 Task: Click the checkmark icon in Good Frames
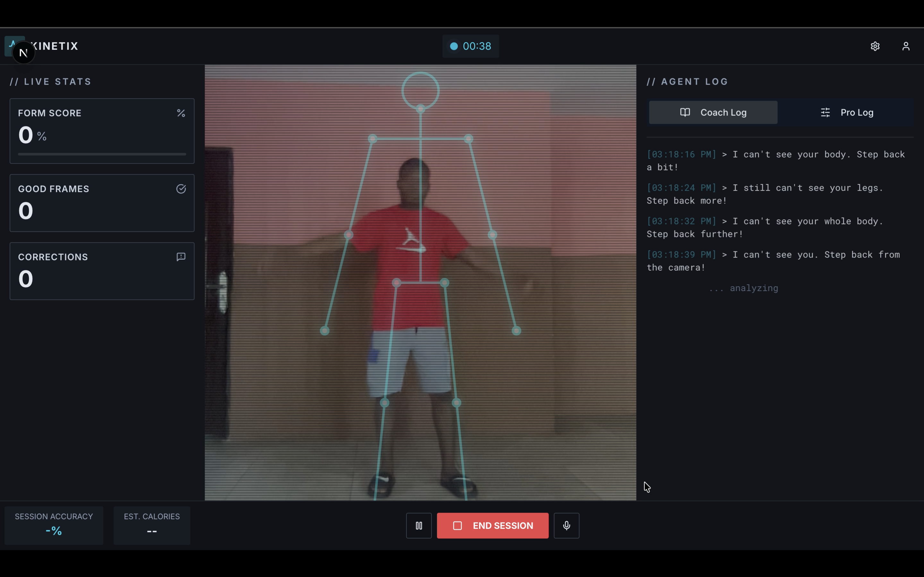181,189
